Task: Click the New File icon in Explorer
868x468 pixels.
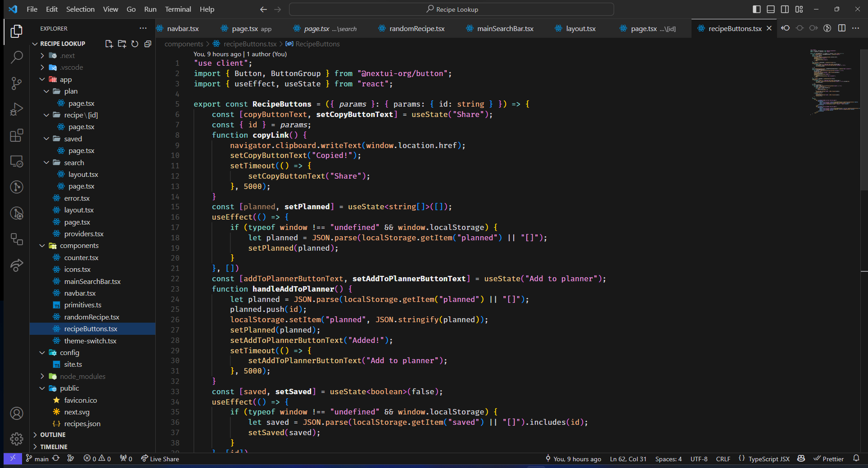Action: [109, 44]
